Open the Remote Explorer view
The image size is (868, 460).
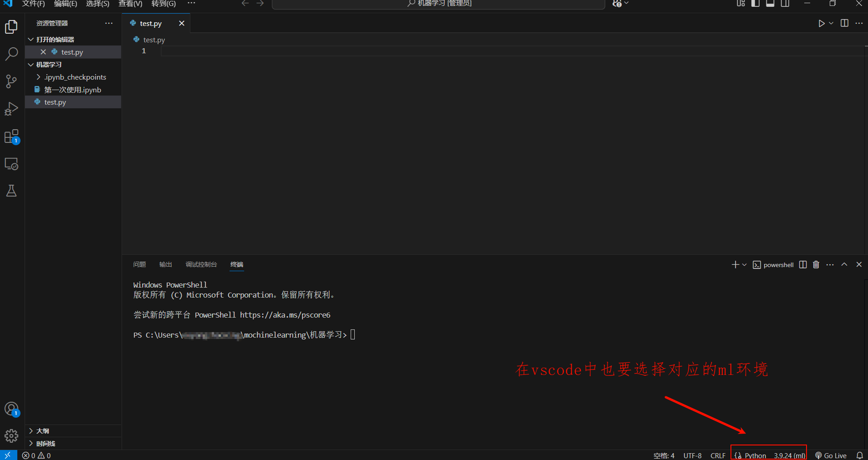[x=11, y=164]
